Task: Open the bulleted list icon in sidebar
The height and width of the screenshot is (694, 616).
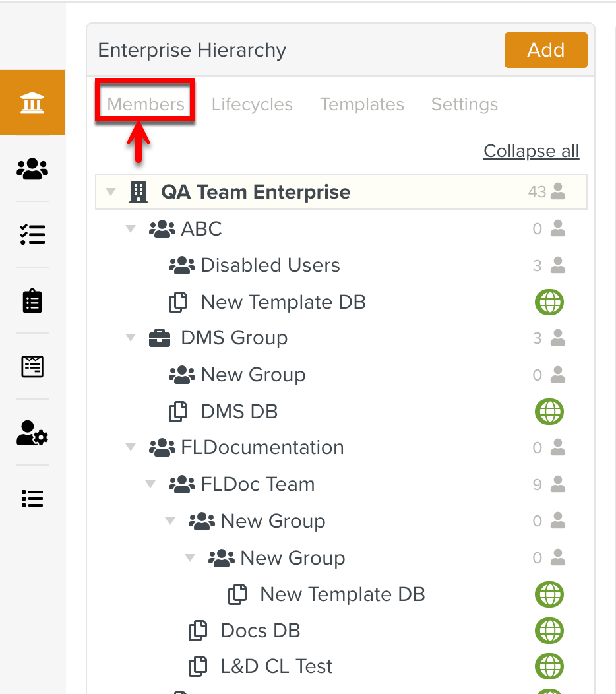Action: [32, 499]
